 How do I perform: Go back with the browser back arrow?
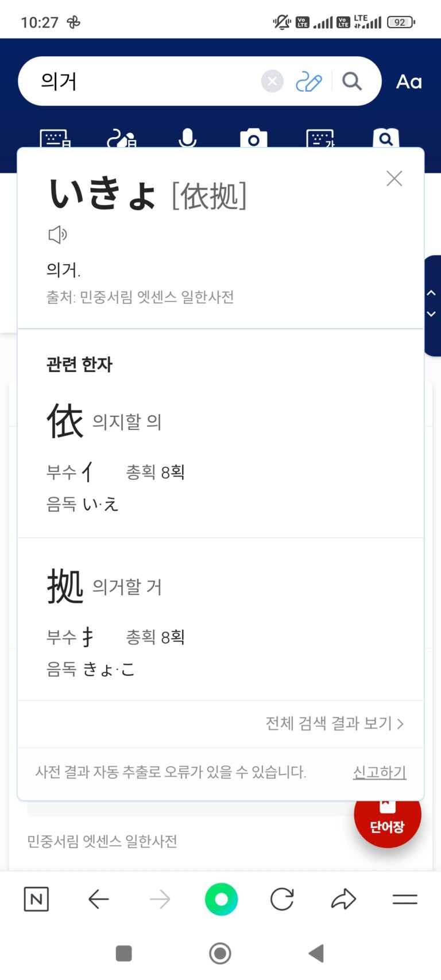coord(99,899)
